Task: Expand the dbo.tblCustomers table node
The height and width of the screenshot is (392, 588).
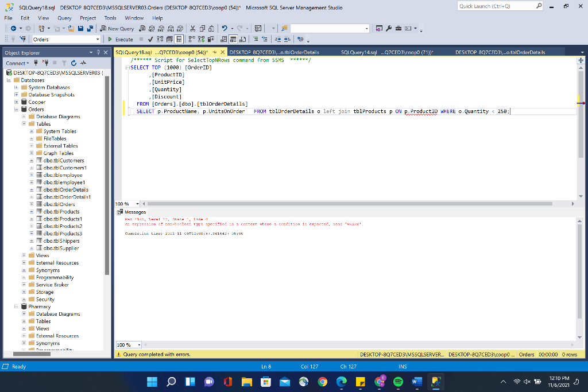Action: (32, 160)
